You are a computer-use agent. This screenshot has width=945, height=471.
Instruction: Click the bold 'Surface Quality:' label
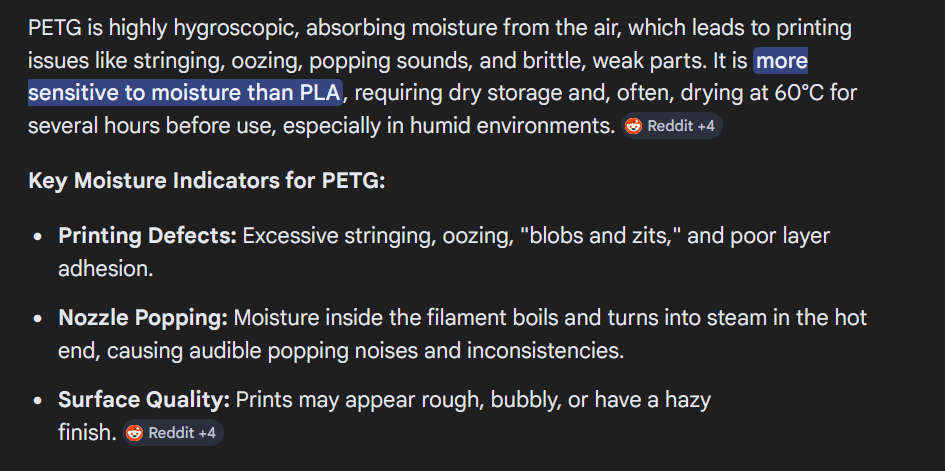144,400
